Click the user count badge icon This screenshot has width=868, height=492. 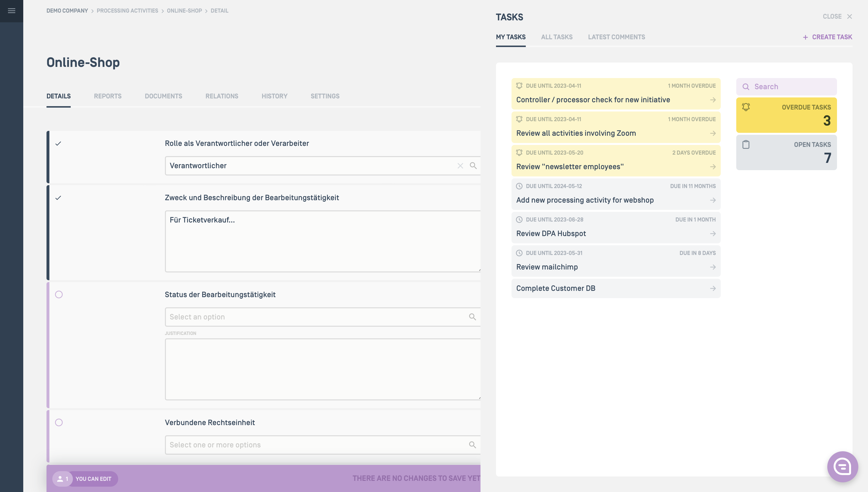(x=62, y=479)
